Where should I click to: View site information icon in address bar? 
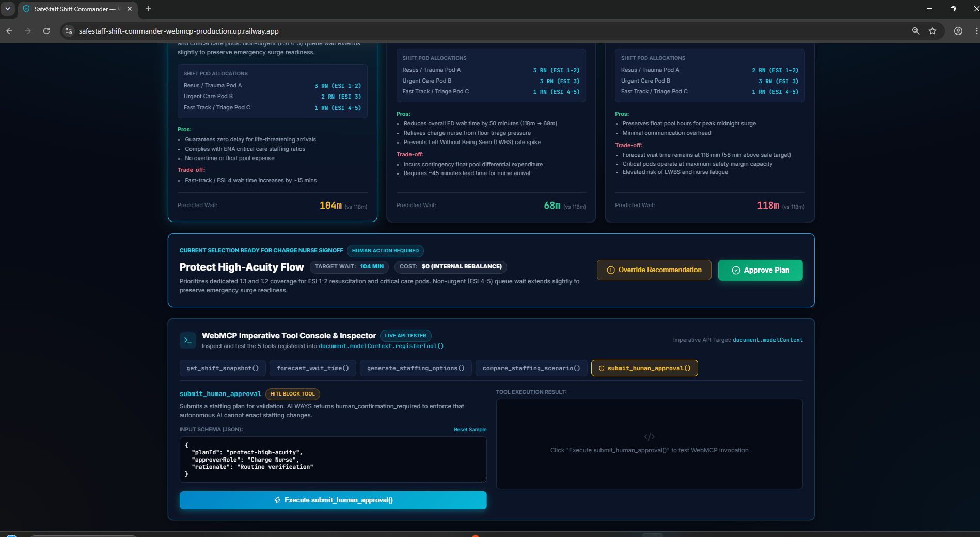tap(69, 31)
